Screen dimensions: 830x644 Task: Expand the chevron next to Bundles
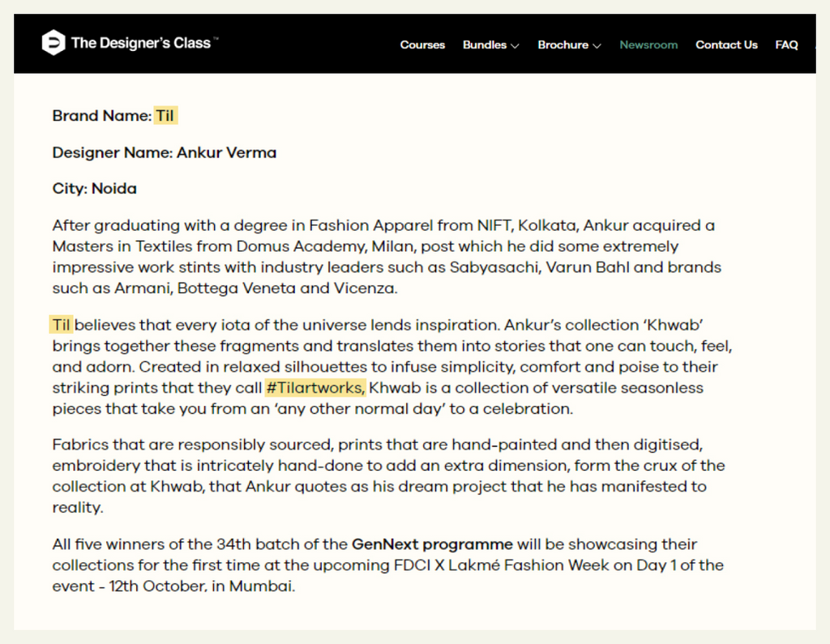tap(515, 46)
